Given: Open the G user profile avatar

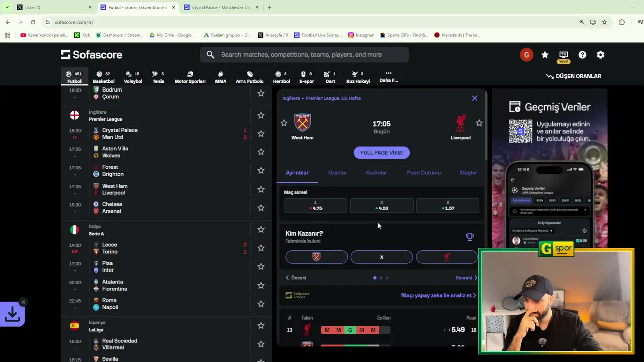Looking at the screenshot, I should click(x=526, y=55).
